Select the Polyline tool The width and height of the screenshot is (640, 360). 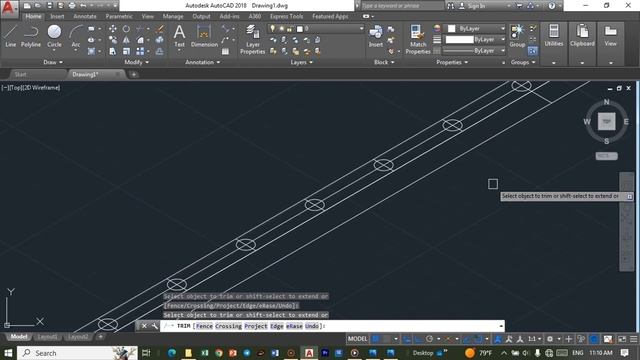click(31, 36)
